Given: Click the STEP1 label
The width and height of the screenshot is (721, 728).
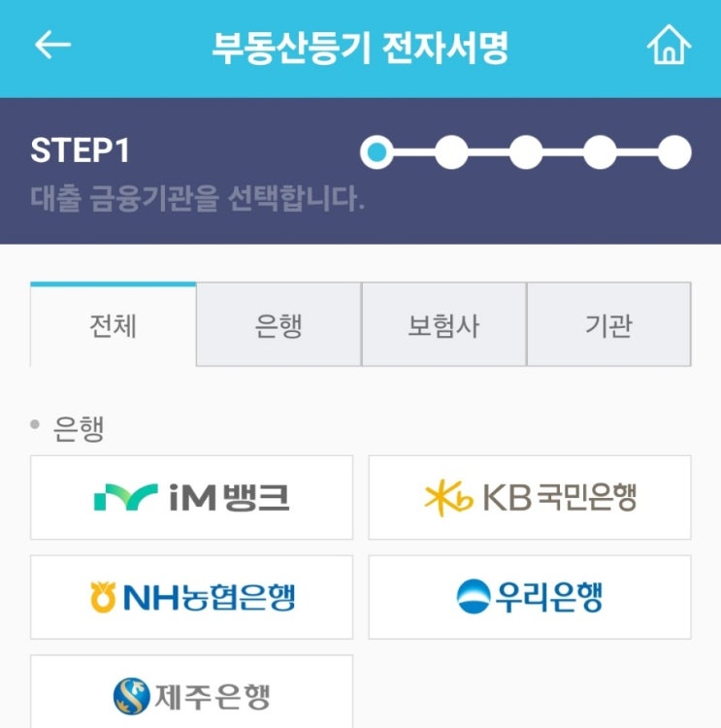Looking at the screenshot, I should click(x=80, y=149).
